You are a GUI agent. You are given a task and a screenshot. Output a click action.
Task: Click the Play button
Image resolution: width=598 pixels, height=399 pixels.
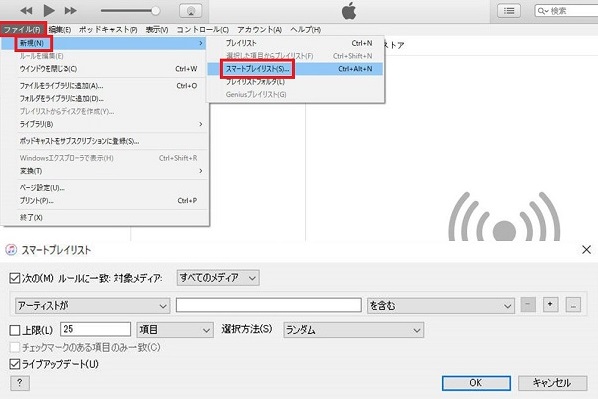[49, 10]
